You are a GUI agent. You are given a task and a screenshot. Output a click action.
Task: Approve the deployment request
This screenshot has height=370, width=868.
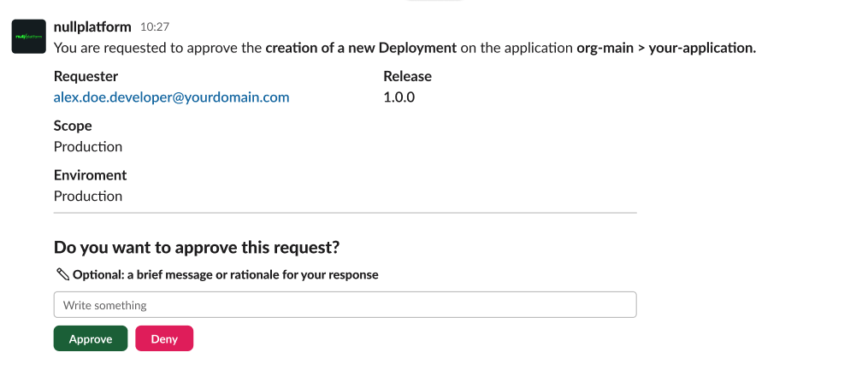(x=91, y=338)
